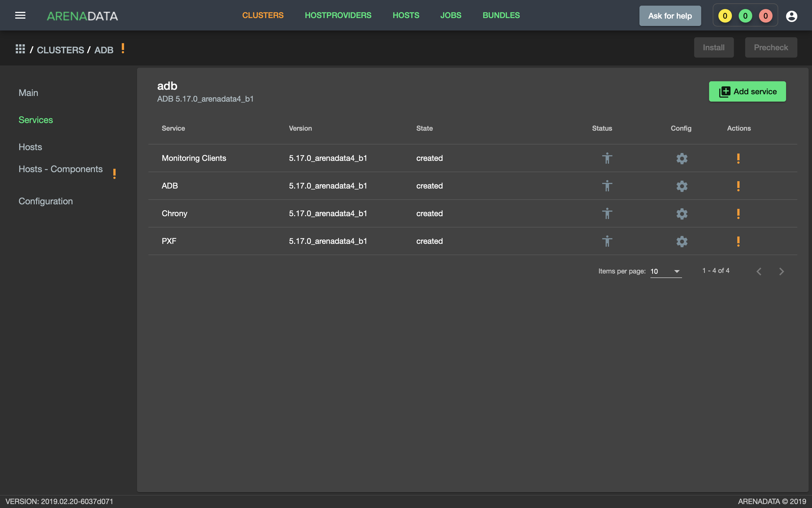View status of ADB service
The image size is (812, 508).
pos(607,186)
